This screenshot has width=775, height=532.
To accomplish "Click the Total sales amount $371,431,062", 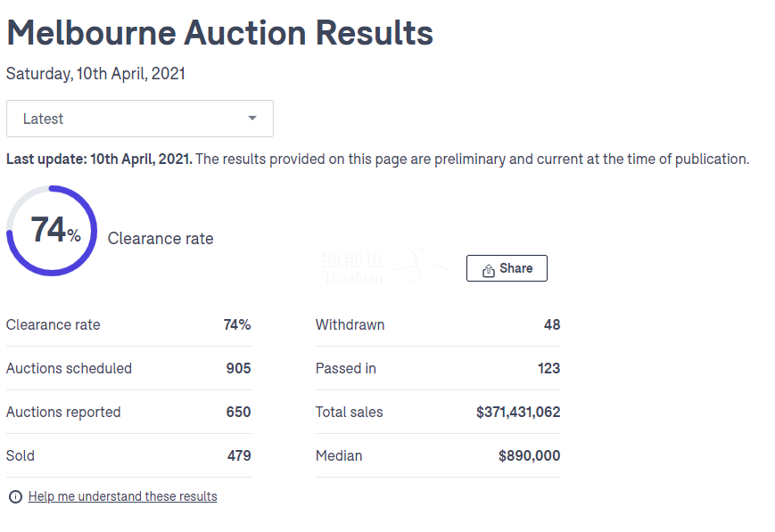I will click(x=518, y=413).
